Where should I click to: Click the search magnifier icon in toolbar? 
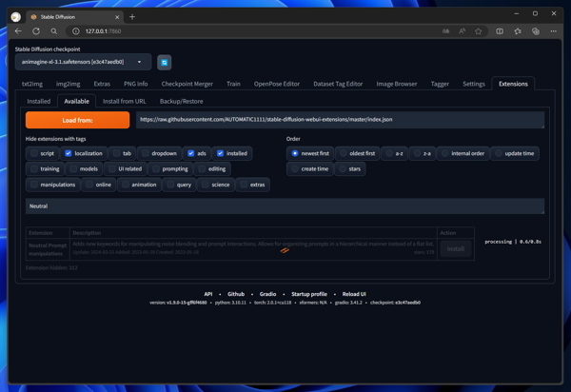point(54,31)
